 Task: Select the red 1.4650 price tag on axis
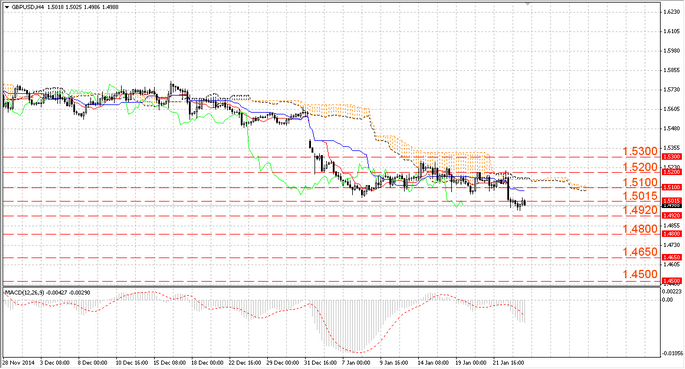pos(672,258)
